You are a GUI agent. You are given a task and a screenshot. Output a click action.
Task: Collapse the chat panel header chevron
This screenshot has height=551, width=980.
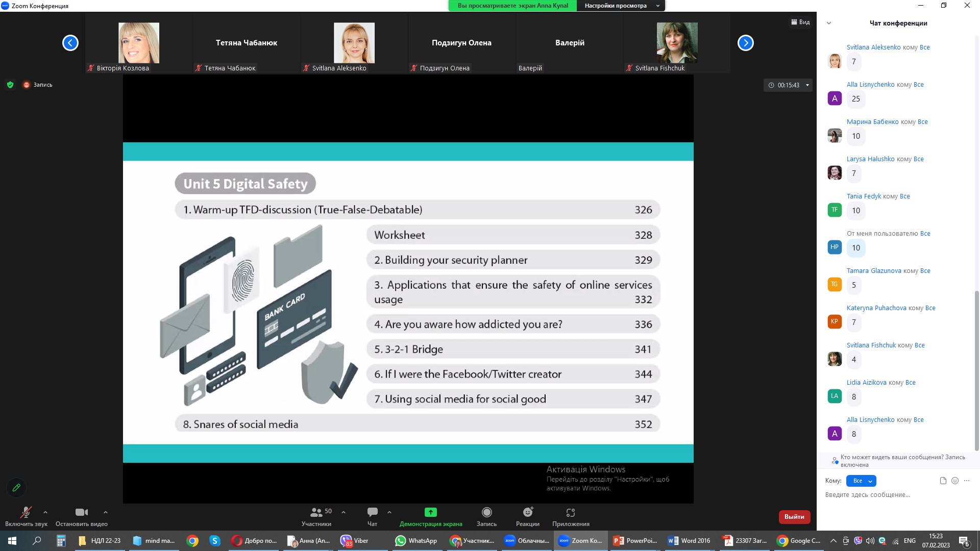[x=829, y=23]
